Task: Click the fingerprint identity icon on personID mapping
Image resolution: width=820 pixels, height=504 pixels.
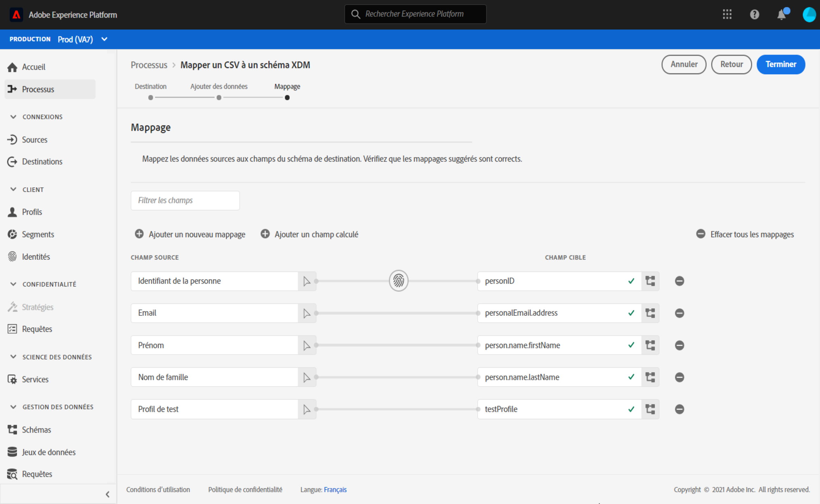Action: point(398,281)
